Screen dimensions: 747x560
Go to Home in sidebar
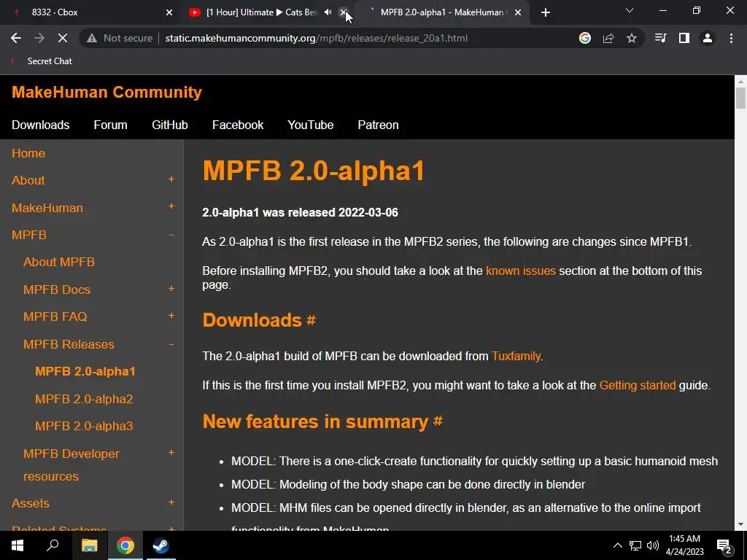(x=28, y=153)
